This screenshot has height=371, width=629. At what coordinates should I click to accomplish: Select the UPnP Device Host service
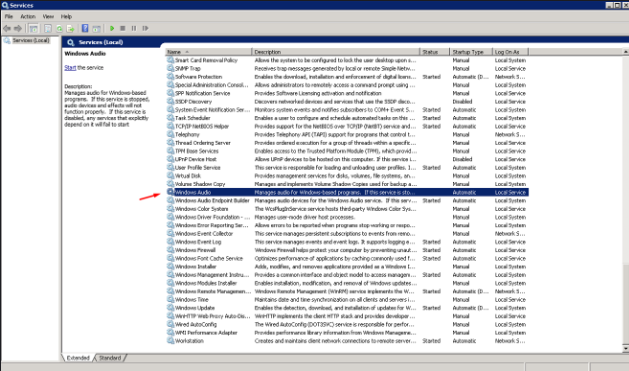click(347, 159)
